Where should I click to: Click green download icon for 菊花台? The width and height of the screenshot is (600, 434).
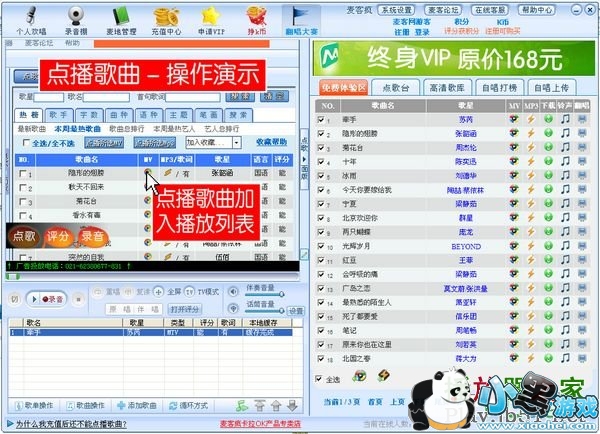coord(548,147)
